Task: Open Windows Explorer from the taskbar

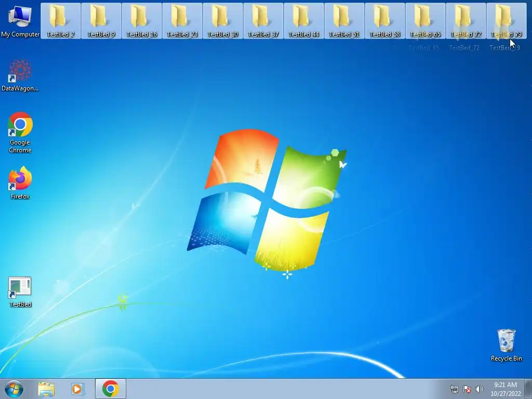Action: [x=46, y=389]
